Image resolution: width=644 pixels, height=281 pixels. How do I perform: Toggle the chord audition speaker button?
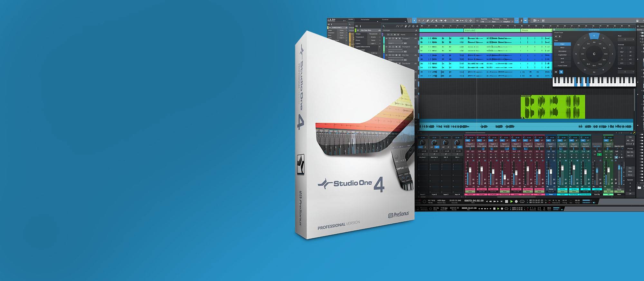pyautogui.click(x=561, y=72)
